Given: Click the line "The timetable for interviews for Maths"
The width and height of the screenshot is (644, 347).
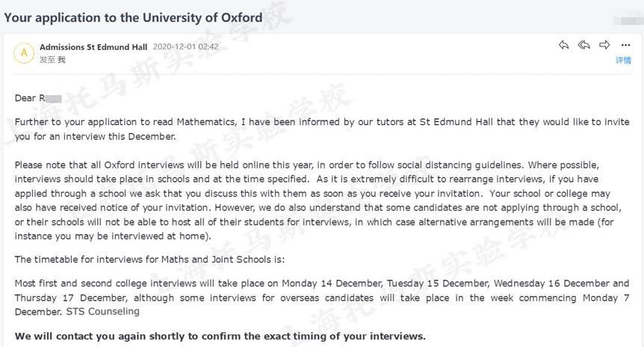Looking at the screenshot, I should coord(149,260).
